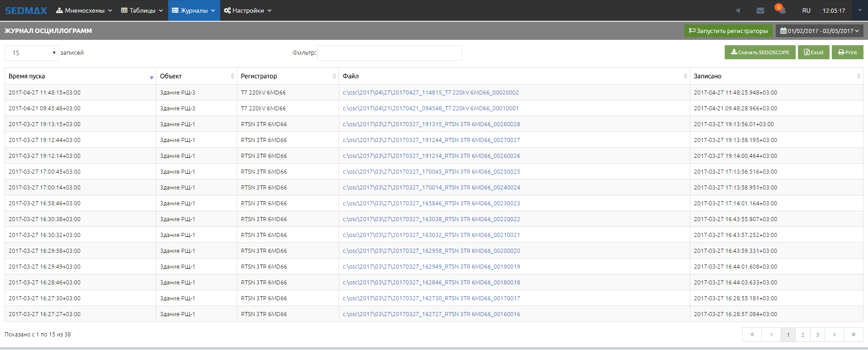
Task: Click into the Фильтр input field
Action: coord(389,53)
